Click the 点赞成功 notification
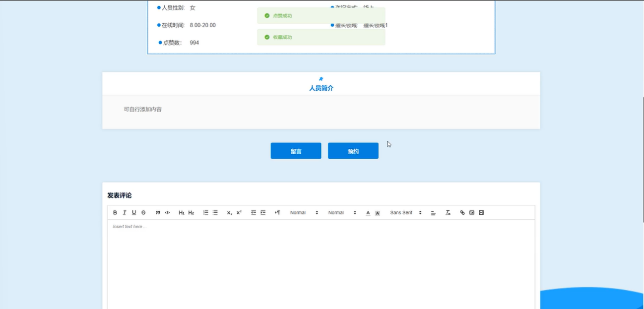This screenshot has height=309, width=644. click(x=321, y=15)
